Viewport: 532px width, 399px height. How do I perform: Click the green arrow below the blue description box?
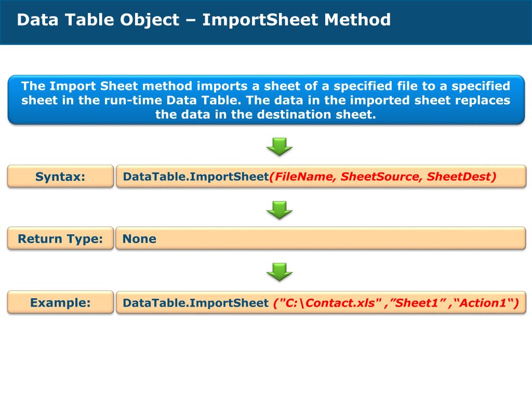click(x=279, y=147)
